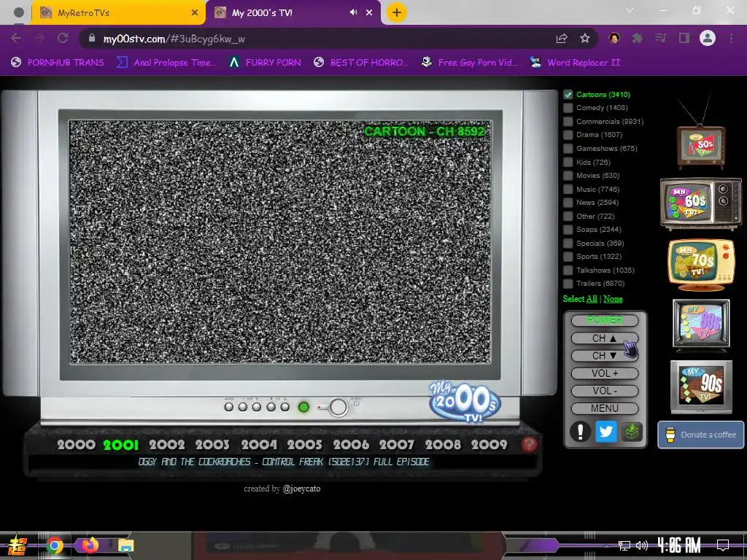The height and width of the screenshot is (560, 747).
Task: Bookmark this page with the star icon
Action: tap(585, 39)
